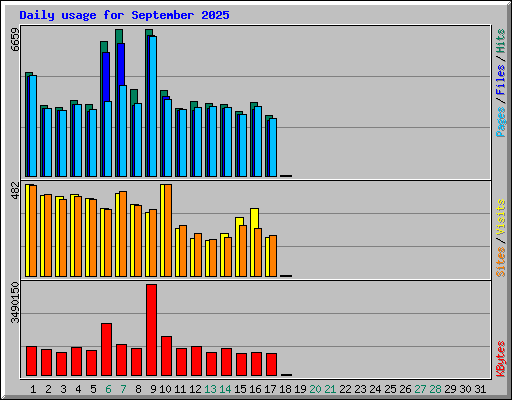This screenshot has width=512, height=400.
Task: Click the 482 axis maximum label
Action: pos(15,190)
